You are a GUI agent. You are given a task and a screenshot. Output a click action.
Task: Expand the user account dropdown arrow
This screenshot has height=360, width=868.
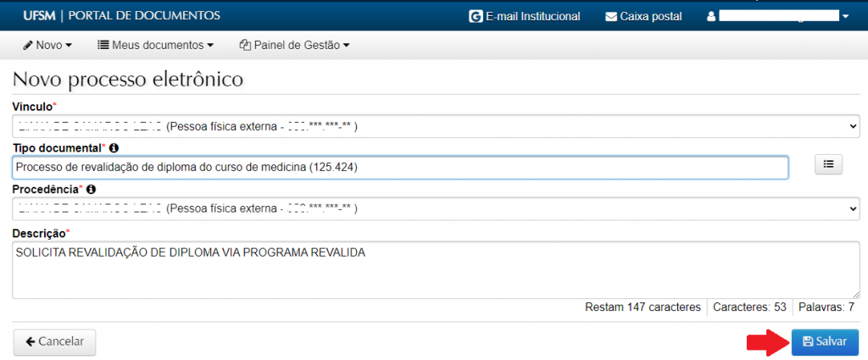[x=845, y=17]
